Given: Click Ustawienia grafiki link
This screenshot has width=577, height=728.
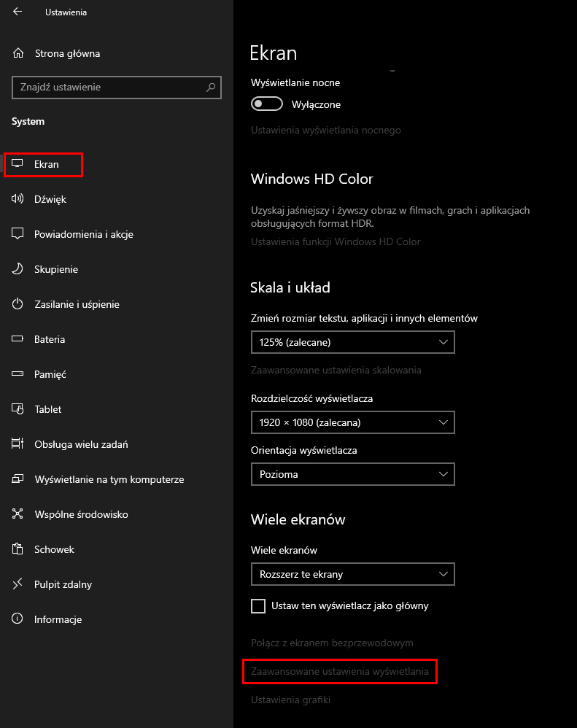Looking at the screenshot, I should pos(290,700).
